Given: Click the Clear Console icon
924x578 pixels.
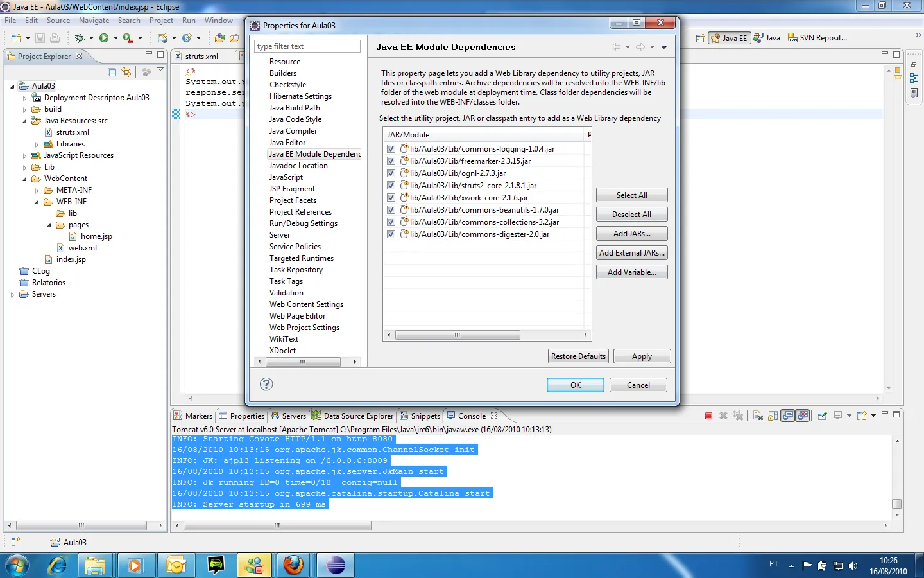Looking at the screenshot, I should (758, 416).
